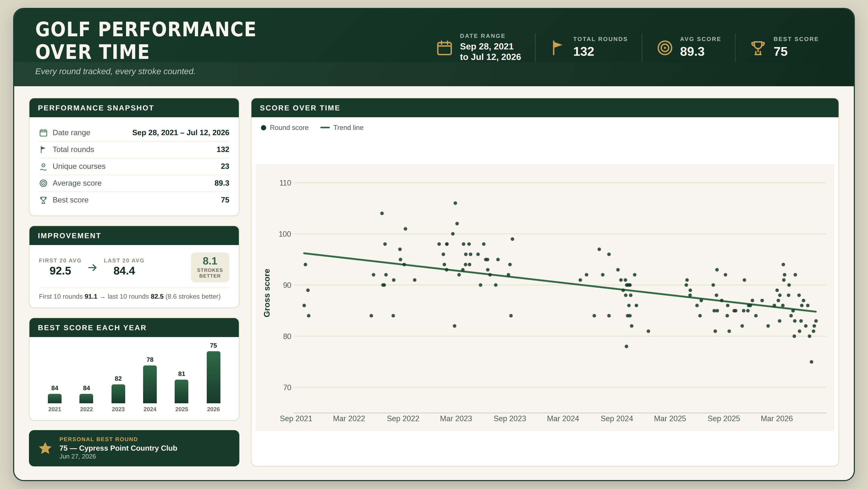
Task: Click the Golf Performance Over Time title
Action: coord(146,40)
